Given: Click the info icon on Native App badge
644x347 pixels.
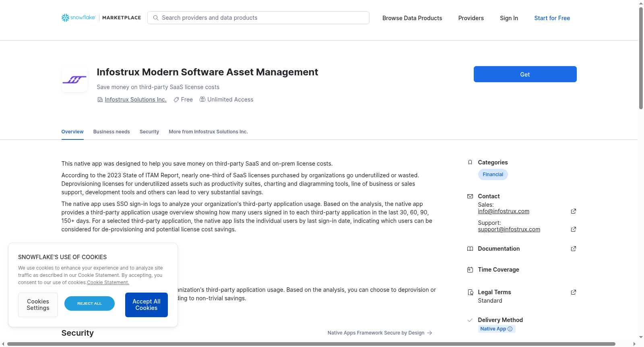Looking at the screenshot, I should coord(510,329).
